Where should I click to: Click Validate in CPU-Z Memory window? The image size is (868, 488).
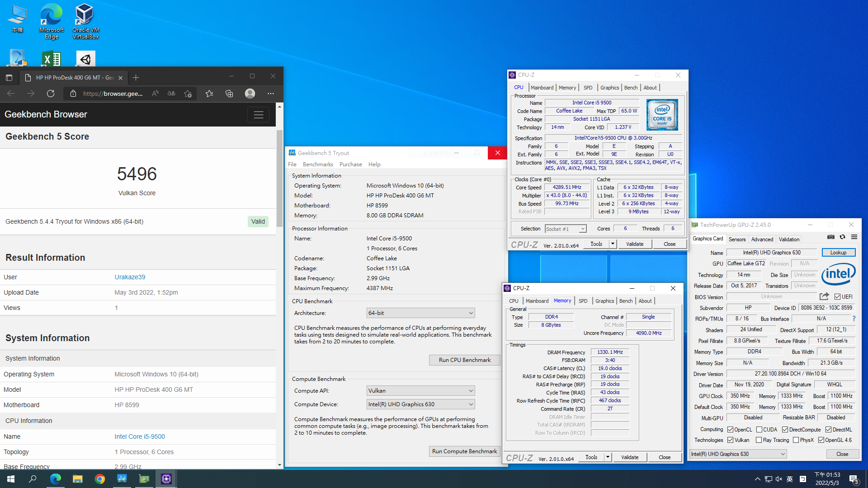coord(630,457)
